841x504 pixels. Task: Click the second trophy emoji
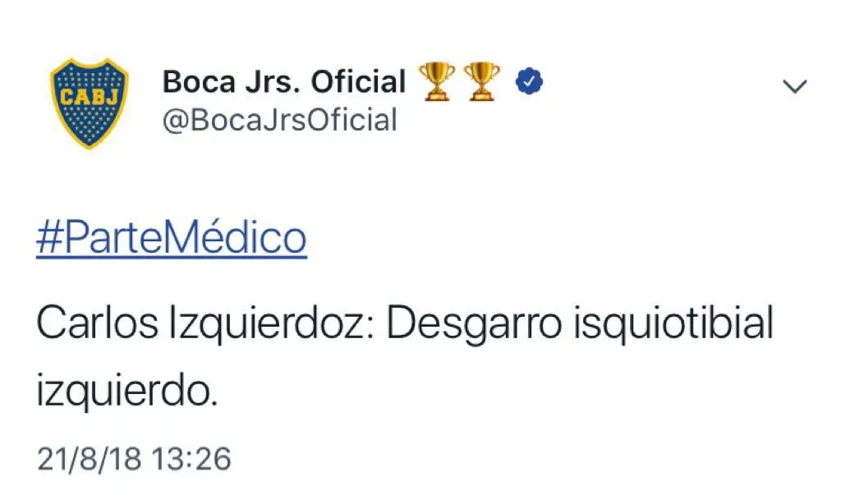coord(482,82)
